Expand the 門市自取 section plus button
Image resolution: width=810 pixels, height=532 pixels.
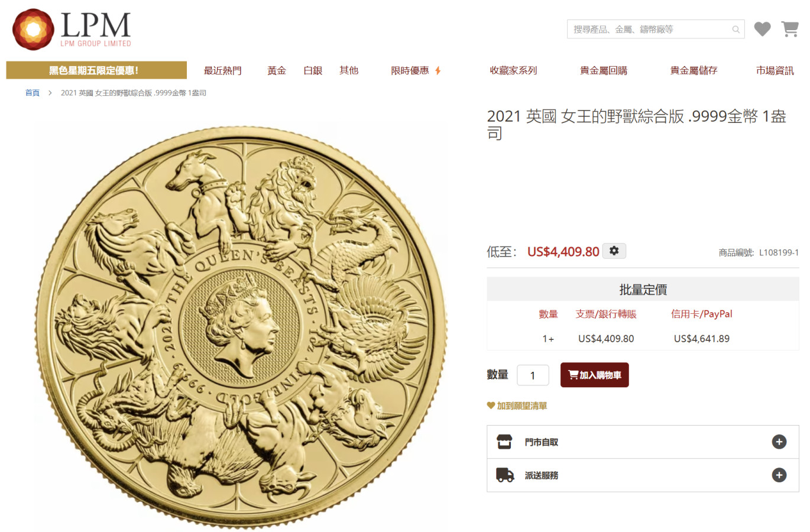point(779,442)
